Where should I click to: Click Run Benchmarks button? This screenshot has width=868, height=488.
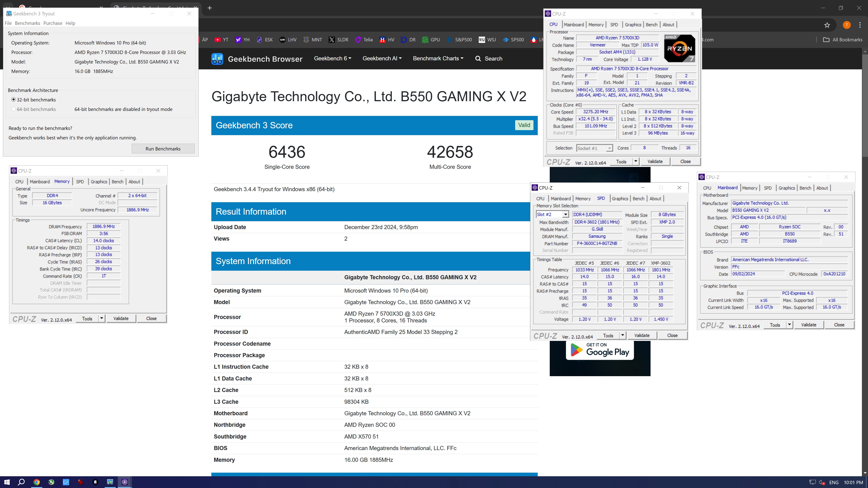(x=163, y=148)
